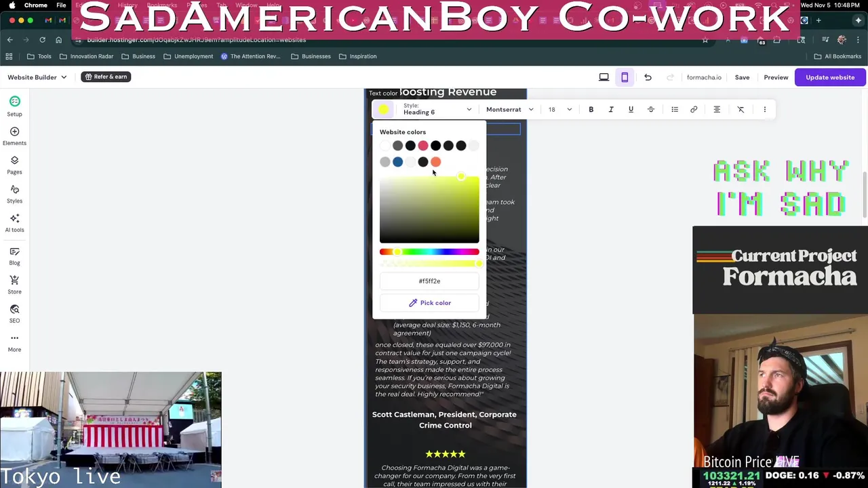The image size is (868, 488).
Task: Open The Attention Rev bookmark
Action: coord(250,56)
